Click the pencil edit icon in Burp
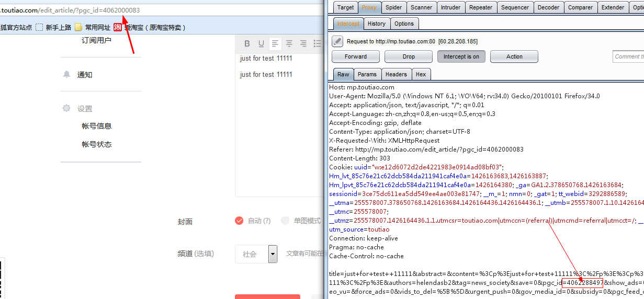The image size is (644, 299). (x=338, y=41)
